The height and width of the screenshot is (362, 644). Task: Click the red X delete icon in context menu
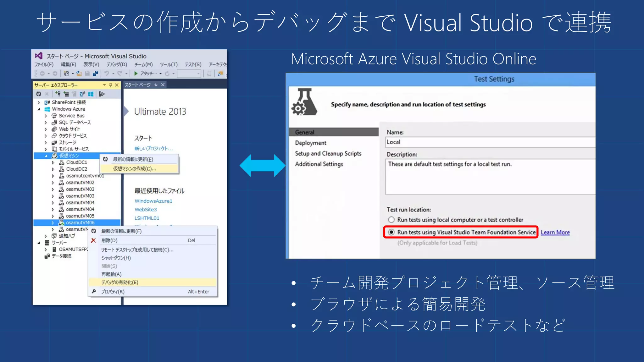coord(93,240)
